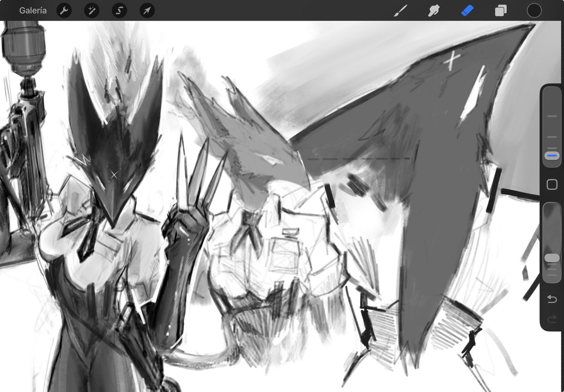Select the Eraser tool
Image resolution: width=564 pixels, height=392 pixels.
pyautogui.click(x=467, y=10)
